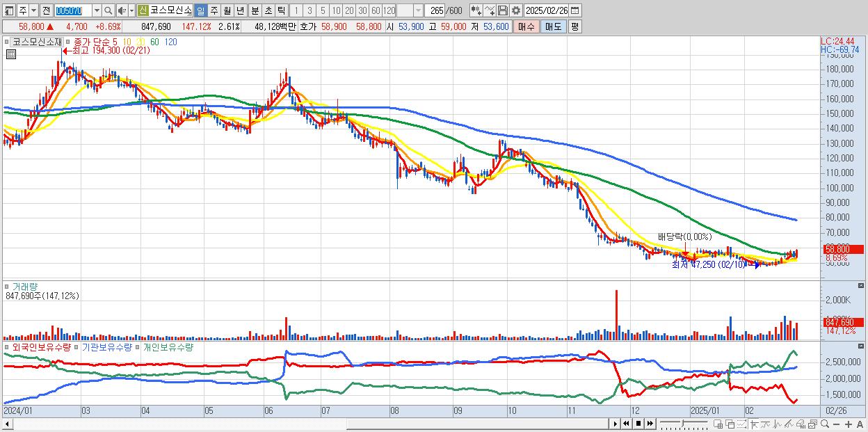Click the window-with-grid icon in bottom toolbar
The image size is (868, 432).
pos(718,424)
